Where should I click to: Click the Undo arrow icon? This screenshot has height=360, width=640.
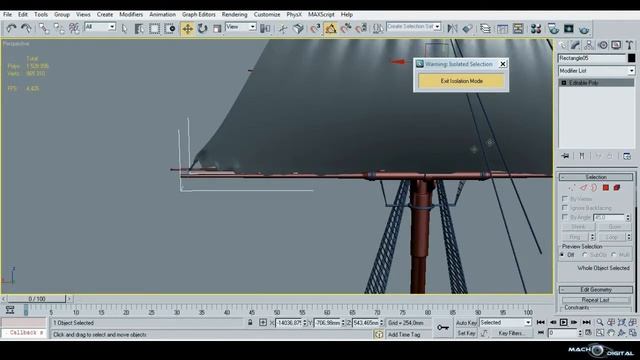pyautogui.click(x=11, y=28)
